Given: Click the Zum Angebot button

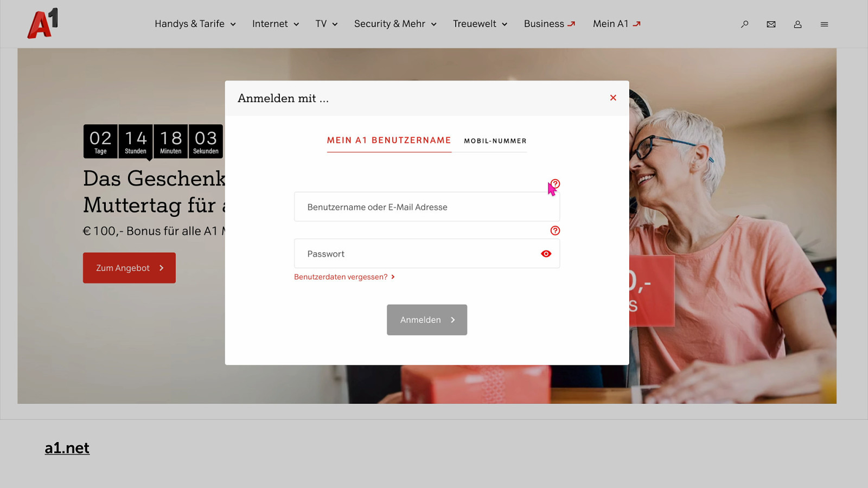Looking at the screenshot, I should 129,268.
